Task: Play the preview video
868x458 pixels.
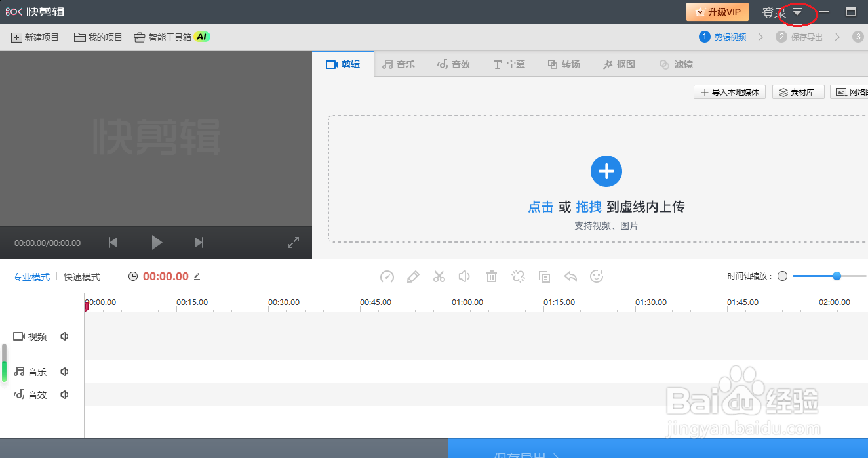Action: (x=157, y=243)
